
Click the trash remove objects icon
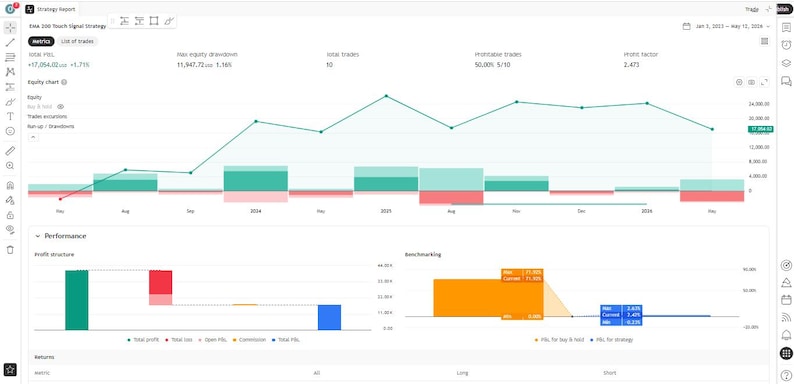click(10, 249)
